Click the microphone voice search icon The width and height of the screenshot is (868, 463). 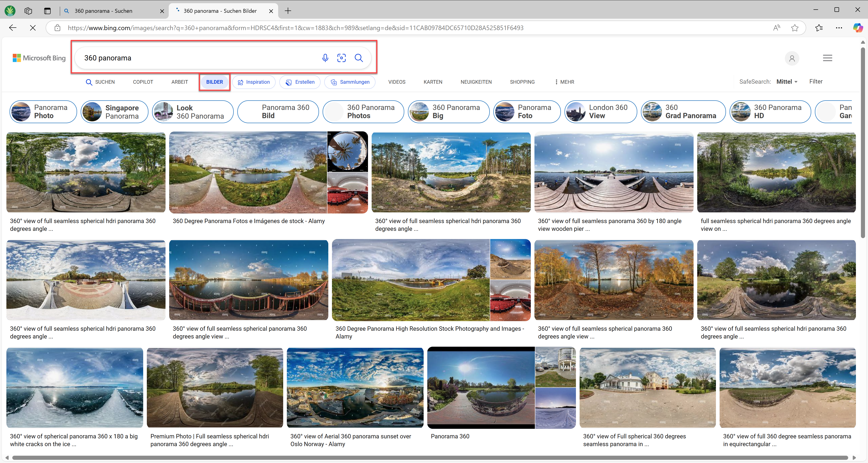pyautogui.click(x=325, y=58)
